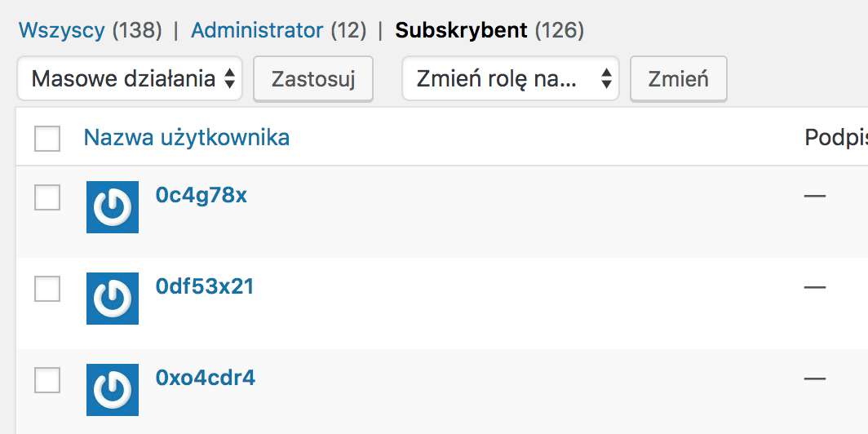Open user profile 0c4g78x
868x434 pixels.
pyautogui.click(x=201, y=196)
